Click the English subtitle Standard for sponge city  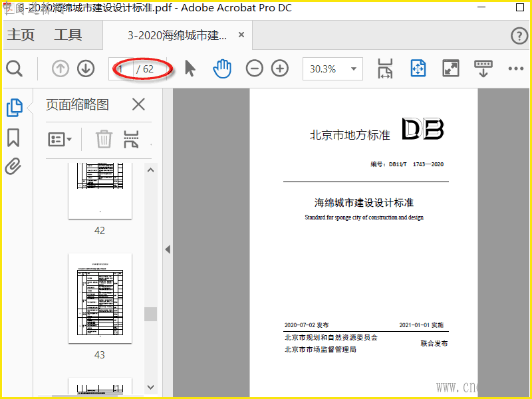[x=364, y=217]
